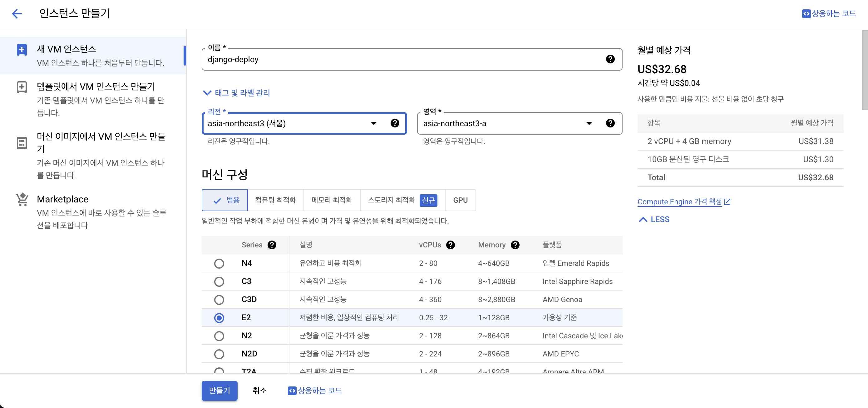Viewport: 868px width, 408px height.
Task: Click the vCPUs column help icon
Action: pos(450,245)
